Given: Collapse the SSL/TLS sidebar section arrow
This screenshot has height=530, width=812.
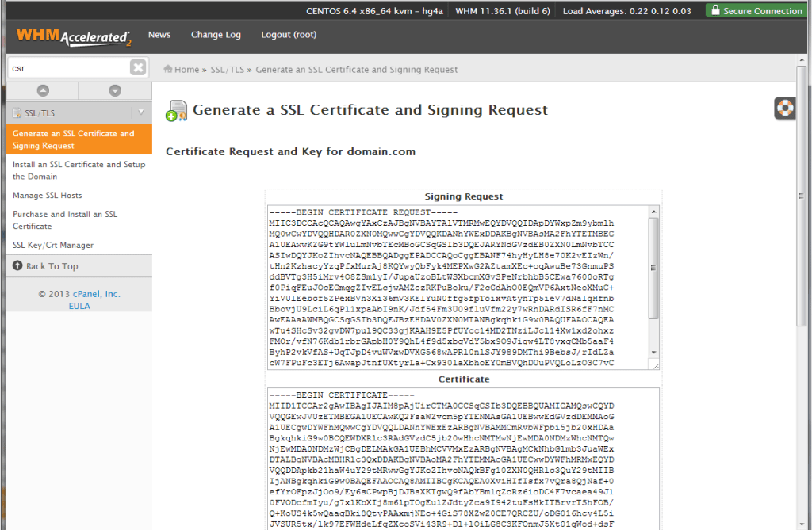Looking at the screenshot, I should pos(141,112).
